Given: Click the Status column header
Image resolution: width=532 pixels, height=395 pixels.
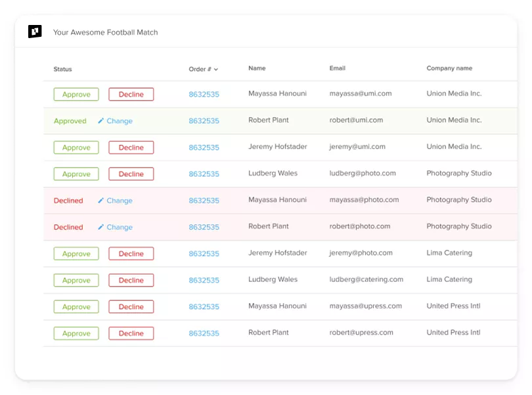Looking at the screenshot, I should tap(63, 69).
